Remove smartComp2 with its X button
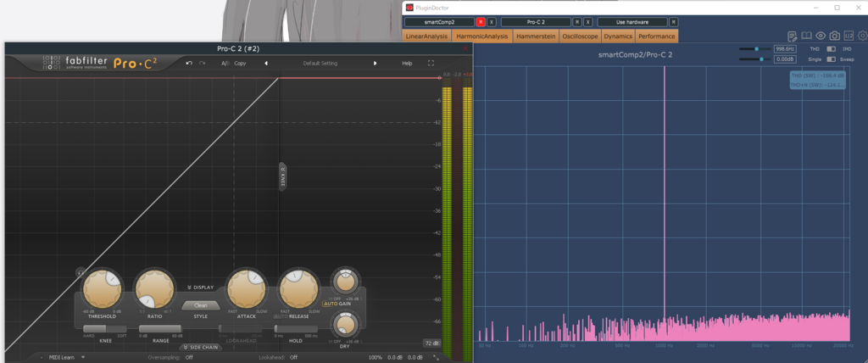Screen dimensions: 868x363 tap(491, 22)
